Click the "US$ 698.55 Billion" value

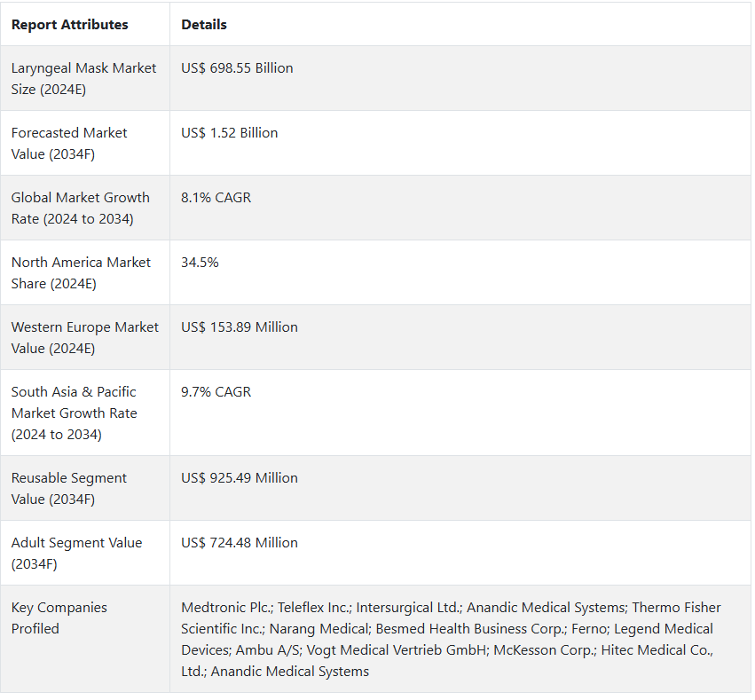click(x=237, y=68)
